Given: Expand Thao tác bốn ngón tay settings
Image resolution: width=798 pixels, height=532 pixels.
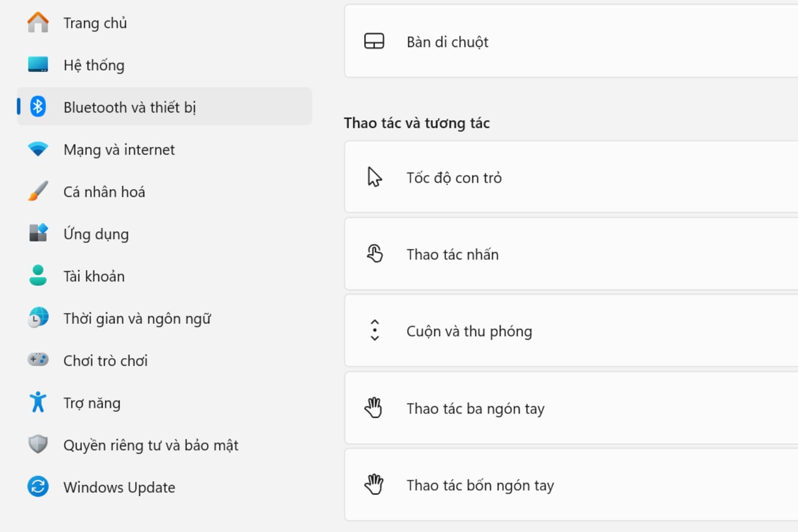Looking at the screenshot, I should point(570,485).
